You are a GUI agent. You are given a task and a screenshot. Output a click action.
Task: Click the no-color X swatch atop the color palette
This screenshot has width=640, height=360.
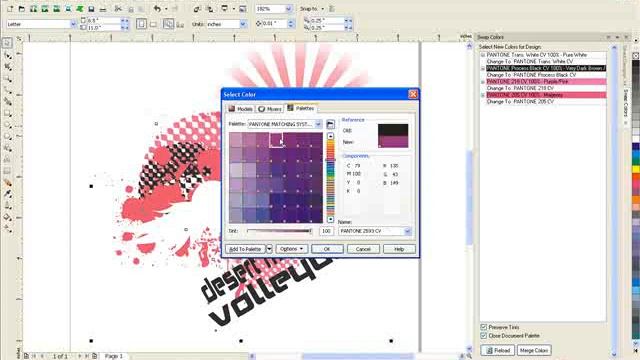tap(636, 56)
